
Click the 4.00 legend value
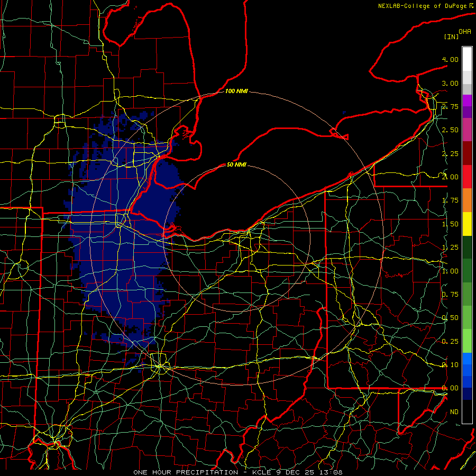coord(450,59)
